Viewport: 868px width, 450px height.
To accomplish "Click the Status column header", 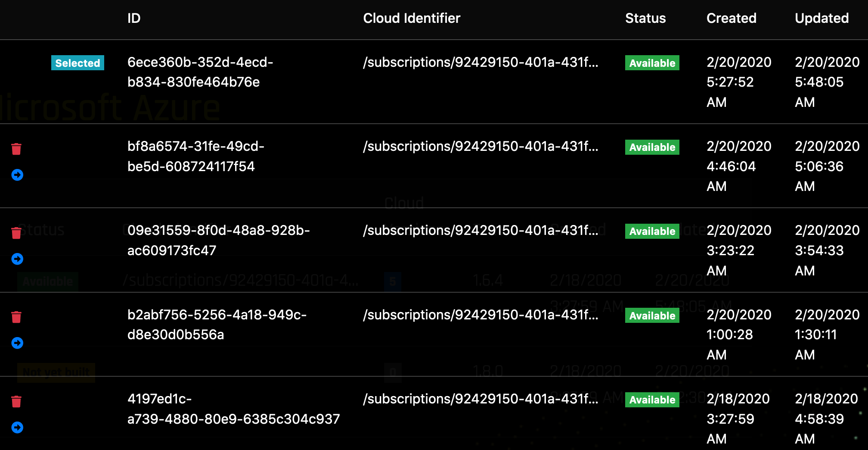I will [x=645, y=18].
